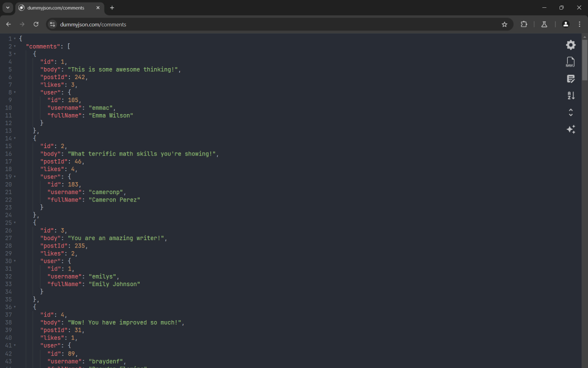Open site information via the tune icon
Screen dimensions: 588x368
coord(52,24)
